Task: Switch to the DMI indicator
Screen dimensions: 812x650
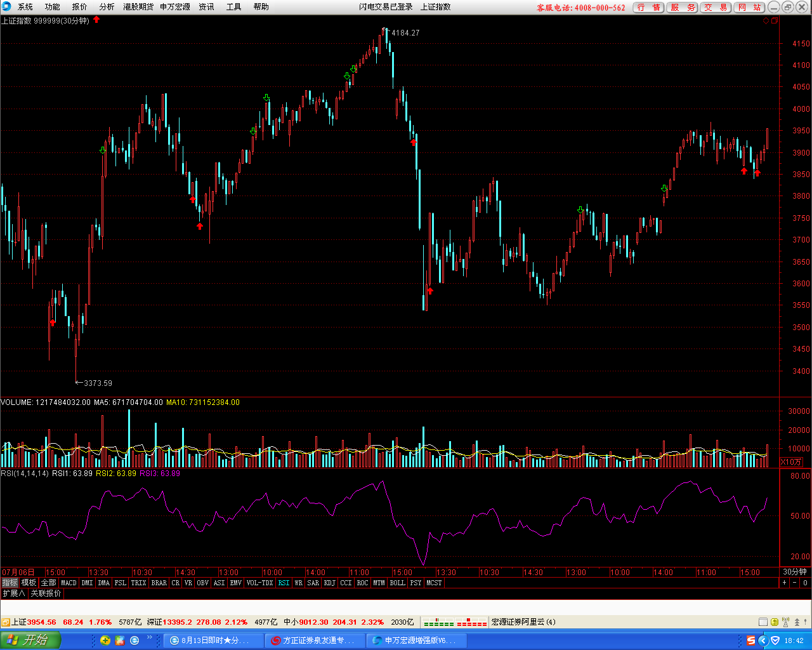Action: coord(88,583)
